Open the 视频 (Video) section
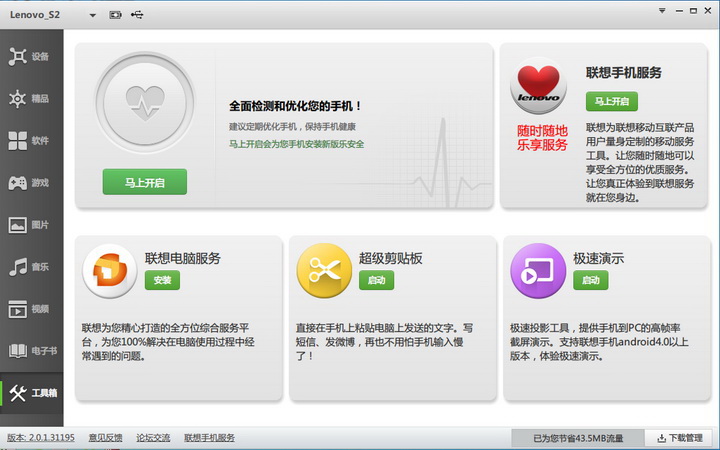The image size is (720, 450). click(31, 309)
